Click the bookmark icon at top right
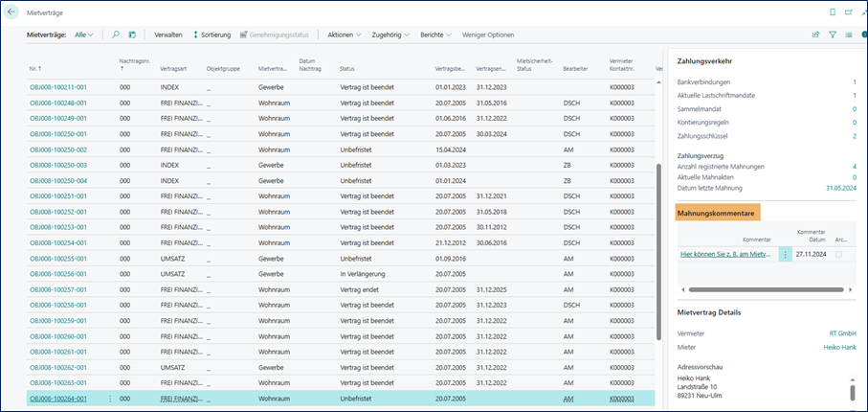Screen dimensions: 868x412 click(832, 11)
